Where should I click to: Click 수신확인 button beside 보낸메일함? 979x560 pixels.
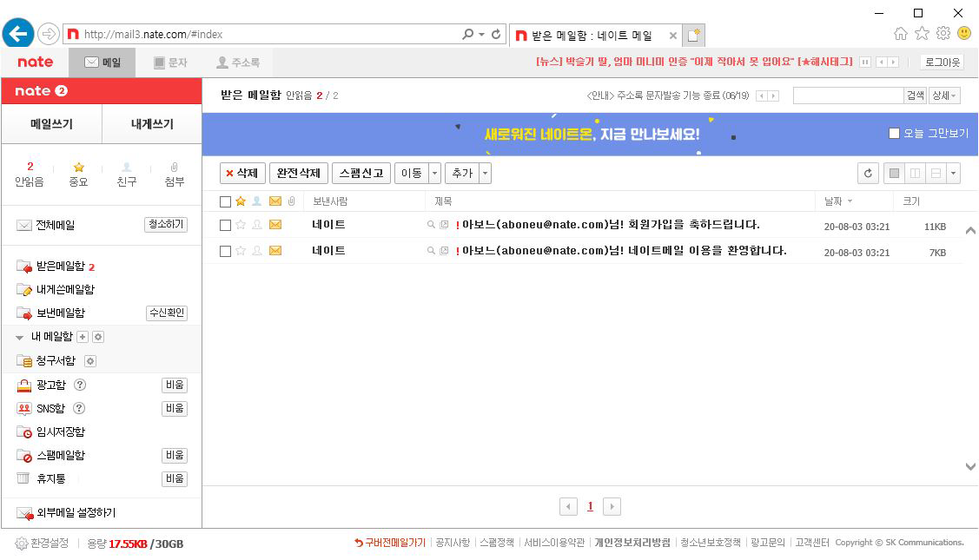pyautogui.click(x=167, y=313)
